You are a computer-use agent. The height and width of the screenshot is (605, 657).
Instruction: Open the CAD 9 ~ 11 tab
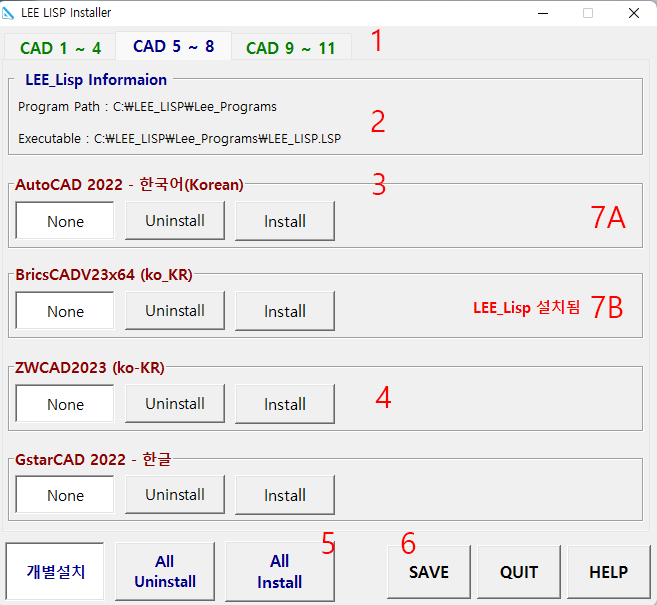tap(291, 47)
